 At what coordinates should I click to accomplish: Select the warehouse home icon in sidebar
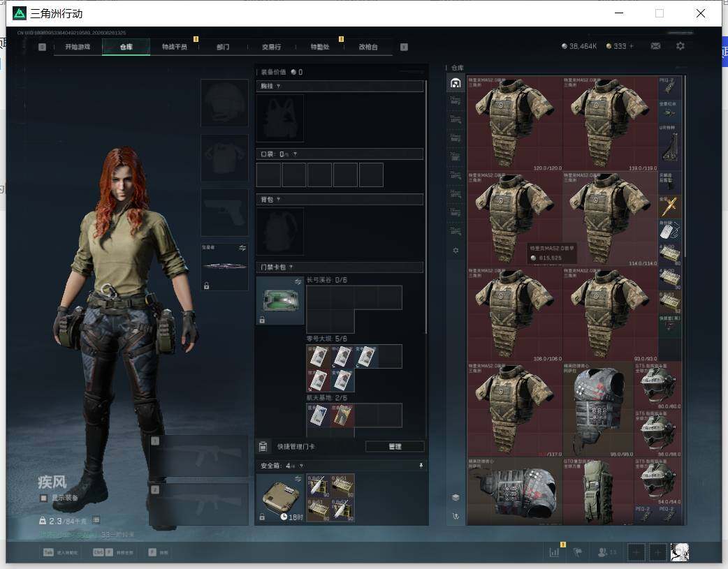(x=456, y=83)
